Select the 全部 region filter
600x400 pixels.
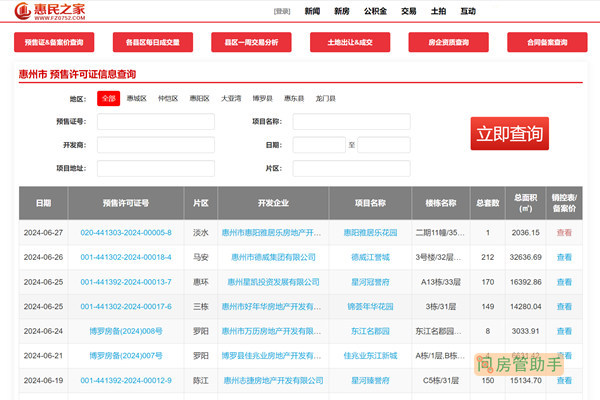[109, 98]
